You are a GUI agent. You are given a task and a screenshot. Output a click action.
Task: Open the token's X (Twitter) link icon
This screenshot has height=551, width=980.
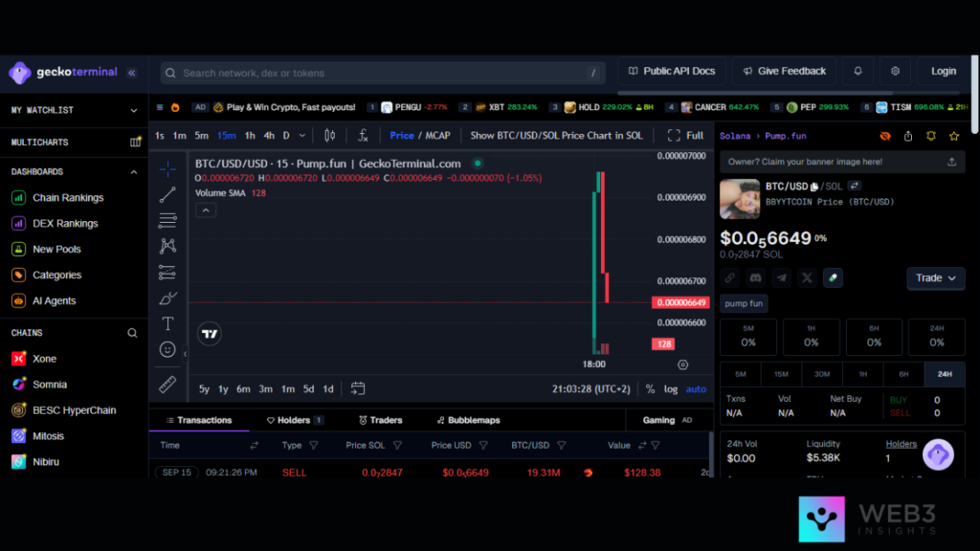[807, 278]
